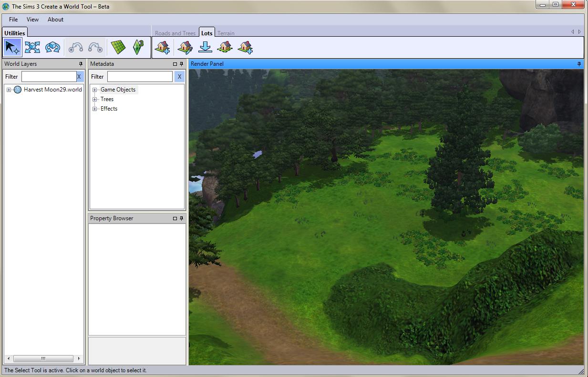This screenshot has width=588, height=377.
Task: Click World Layers scrollbar right arrow
Action: pyautogui.click(x=79, y=358)
